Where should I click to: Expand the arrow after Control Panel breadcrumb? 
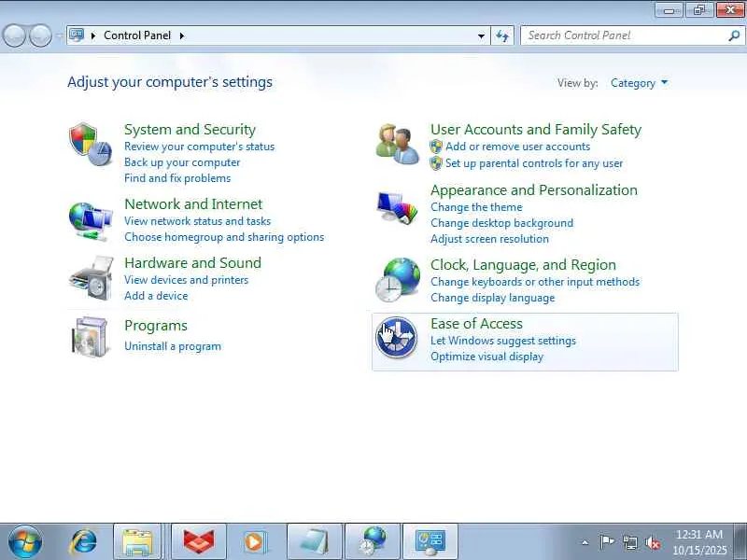coord(181,35)
